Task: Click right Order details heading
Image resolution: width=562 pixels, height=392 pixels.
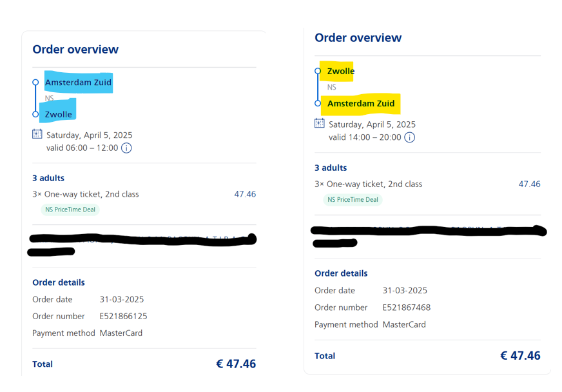Action: [x=341, y=273]
